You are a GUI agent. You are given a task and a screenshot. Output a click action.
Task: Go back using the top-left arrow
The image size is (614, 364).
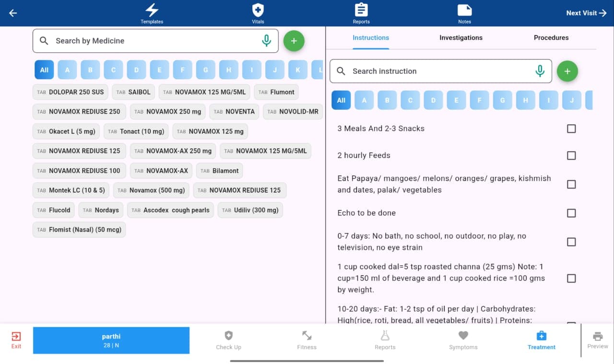pyautogui.click(x=13, y=13)
